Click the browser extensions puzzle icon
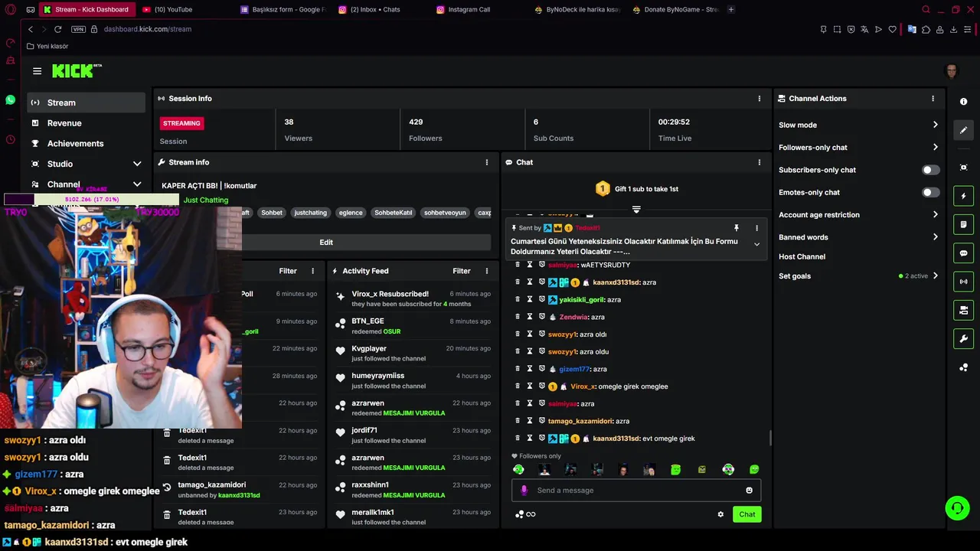This screenshot has width=980, height=551. 926,29
